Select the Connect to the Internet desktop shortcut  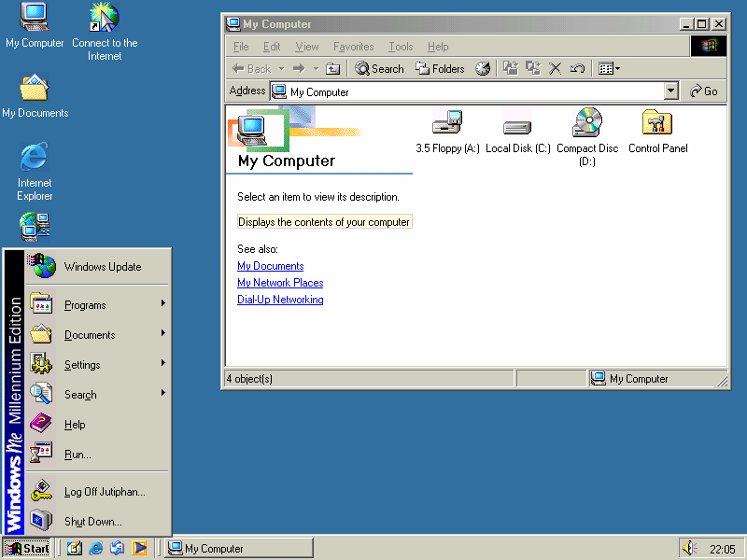[x=105, y=32]
